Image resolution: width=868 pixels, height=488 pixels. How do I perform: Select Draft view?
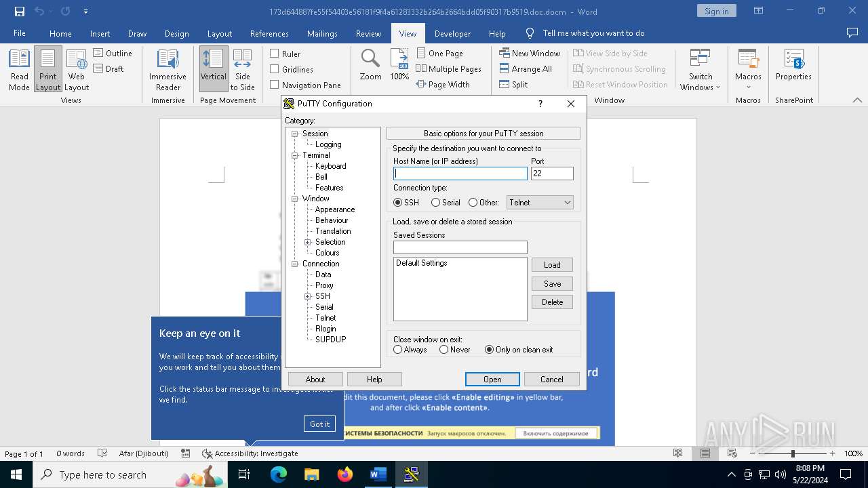coord(109,68)
